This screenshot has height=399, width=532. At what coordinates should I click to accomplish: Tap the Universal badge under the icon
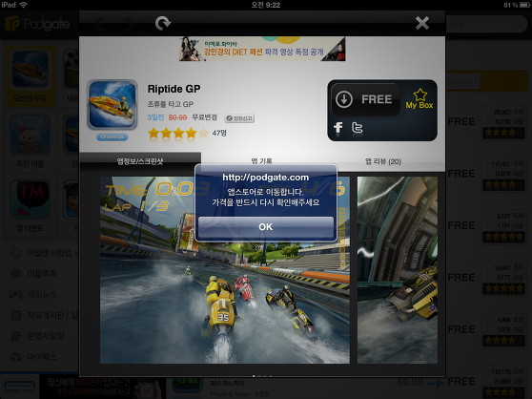tap(112, 137)
